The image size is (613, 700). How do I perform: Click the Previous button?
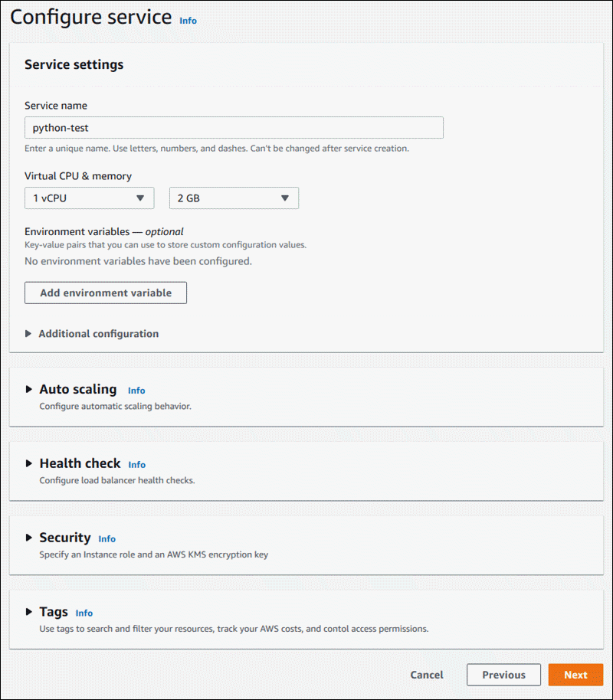click(x=503, y=675)
